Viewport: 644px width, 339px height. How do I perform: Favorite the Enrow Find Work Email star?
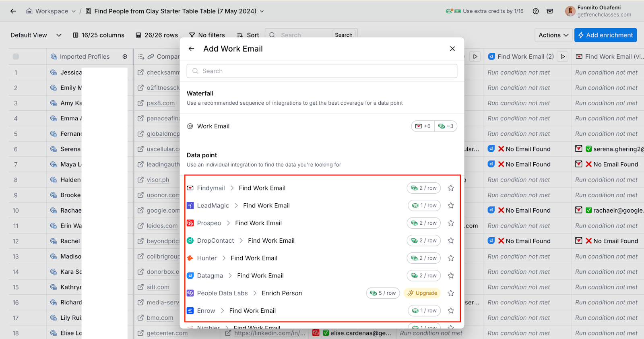451,310
